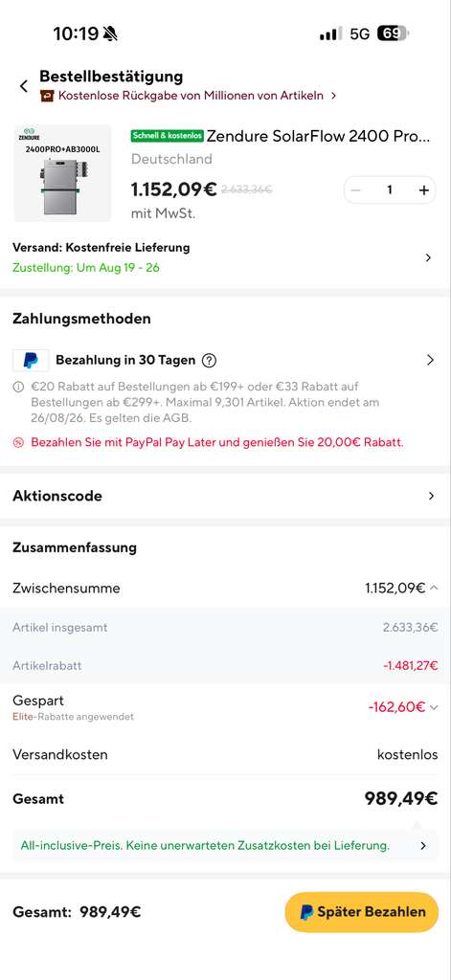Tap the info icon before the €20 Rabatt text
The height and width of the screenshot is (980, 451).
[19, 388]
